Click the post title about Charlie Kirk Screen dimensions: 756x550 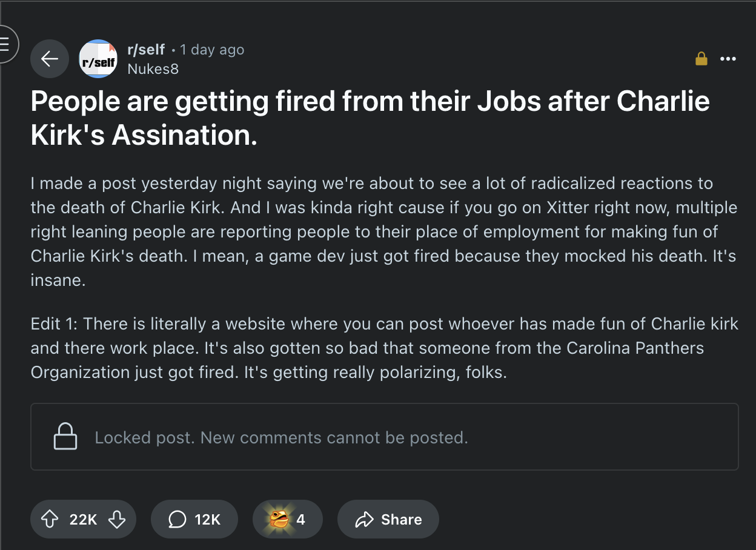tap(370, 118)
